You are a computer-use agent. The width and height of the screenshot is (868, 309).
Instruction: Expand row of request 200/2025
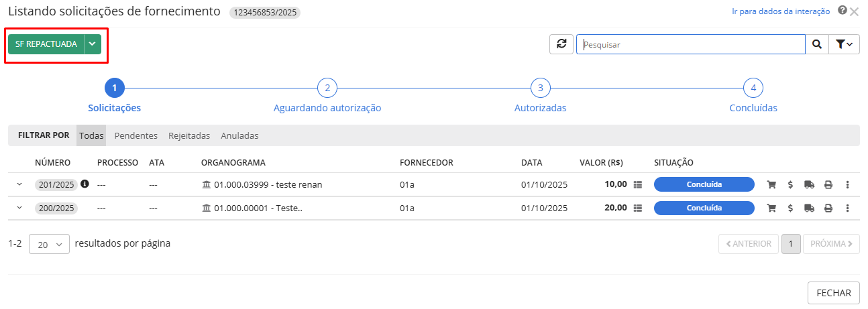coord(19,208)
